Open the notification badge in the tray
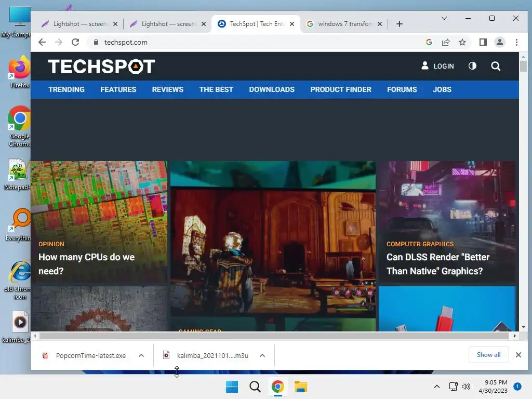532x399 pixels. tap(517, 387)
